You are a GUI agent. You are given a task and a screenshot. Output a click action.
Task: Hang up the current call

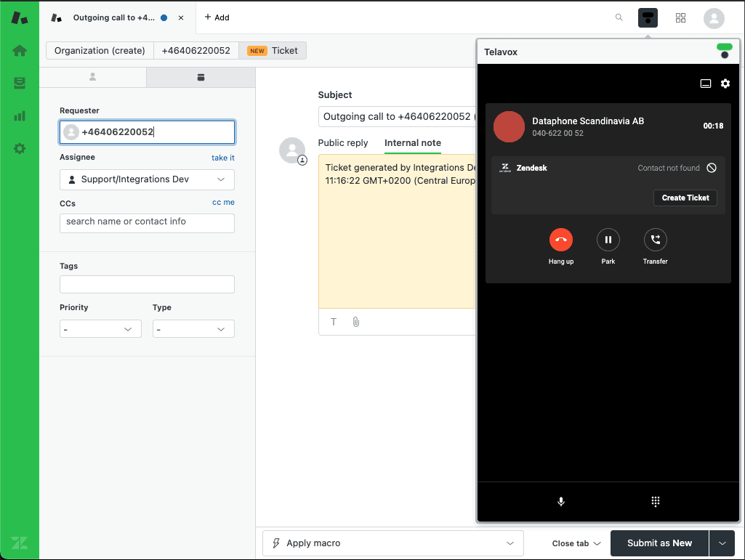[x=561, y=240]
